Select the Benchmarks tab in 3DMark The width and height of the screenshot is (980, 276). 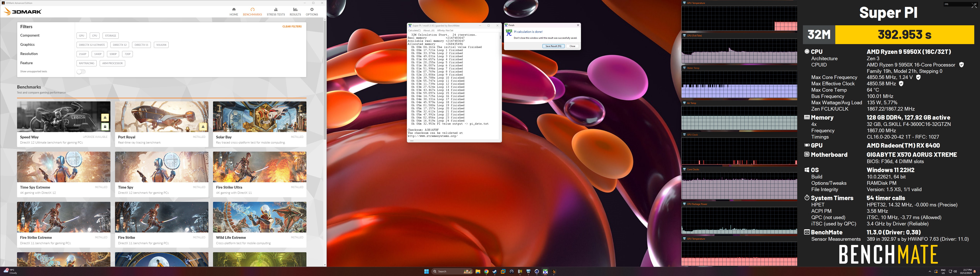pos(252,12)
